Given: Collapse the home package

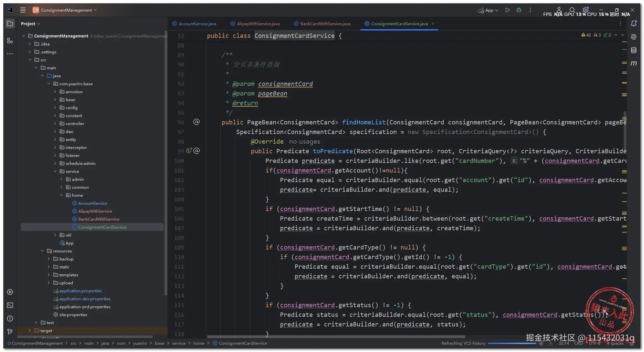Looking at the screenshot, I should click(61, 195).
